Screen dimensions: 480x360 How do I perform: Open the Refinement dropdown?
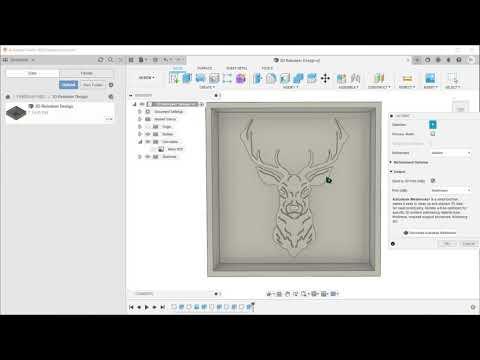click(450, 153)
